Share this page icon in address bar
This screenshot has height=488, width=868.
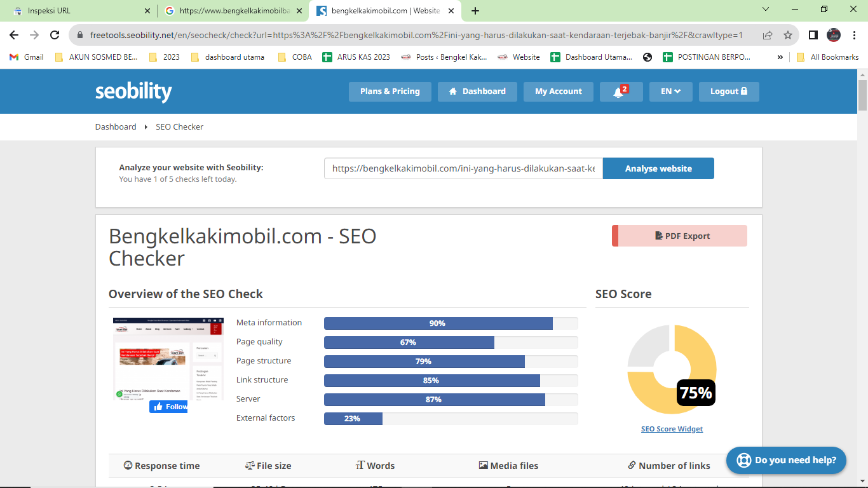coord(768,36)
